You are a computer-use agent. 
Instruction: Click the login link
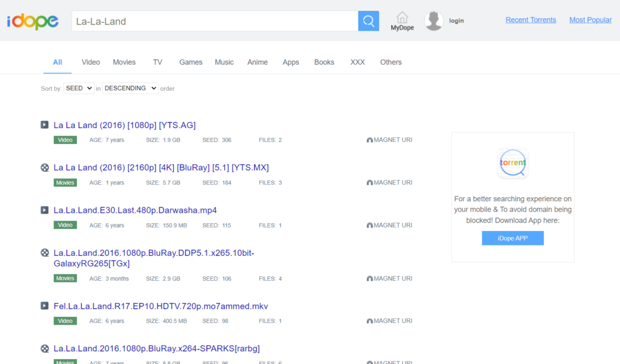point(457,21)
